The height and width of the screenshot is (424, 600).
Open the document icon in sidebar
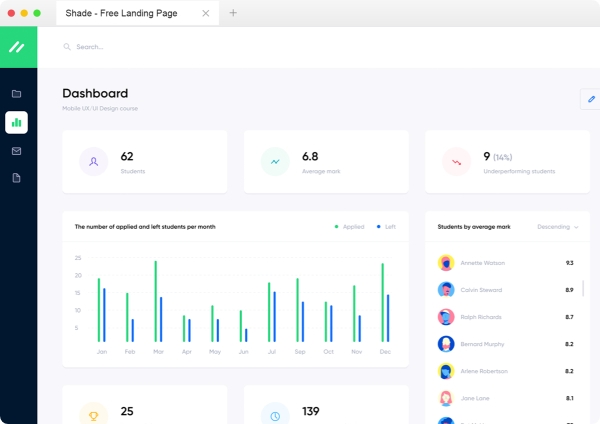tap(16, 178)
